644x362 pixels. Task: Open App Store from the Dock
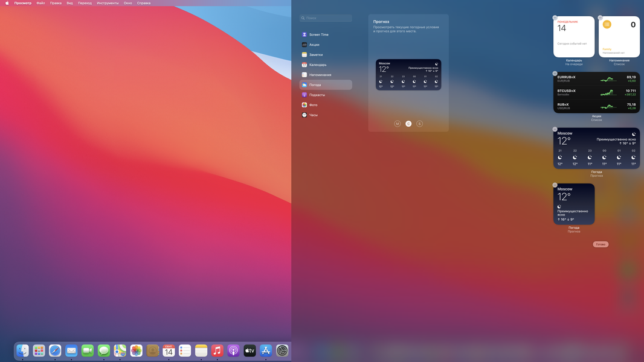266,351
